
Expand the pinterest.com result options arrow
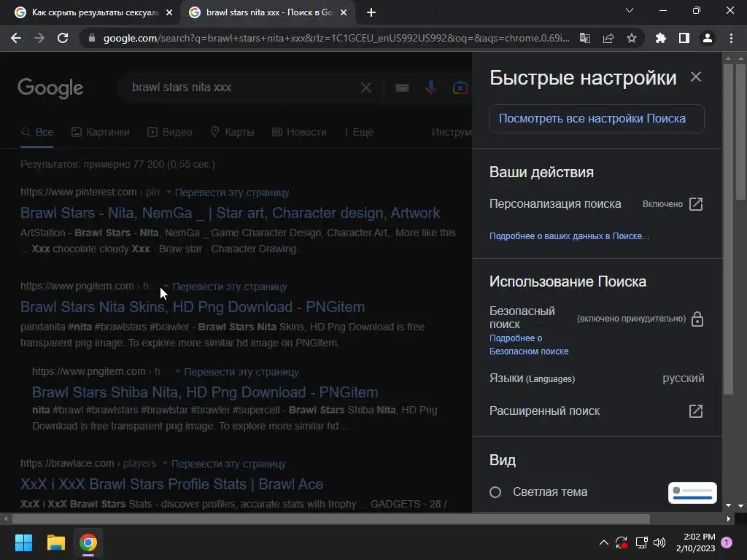[169, 192]
